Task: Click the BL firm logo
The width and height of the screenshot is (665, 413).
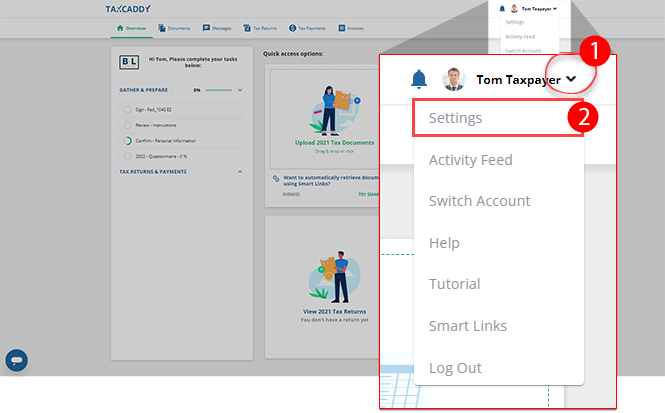Action: 129,62
